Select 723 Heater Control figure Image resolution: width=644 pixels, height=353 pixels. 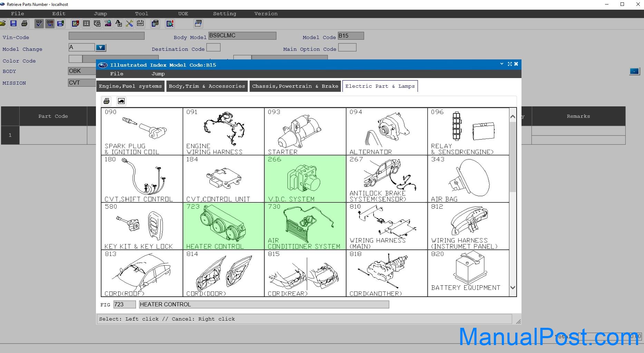223,226
